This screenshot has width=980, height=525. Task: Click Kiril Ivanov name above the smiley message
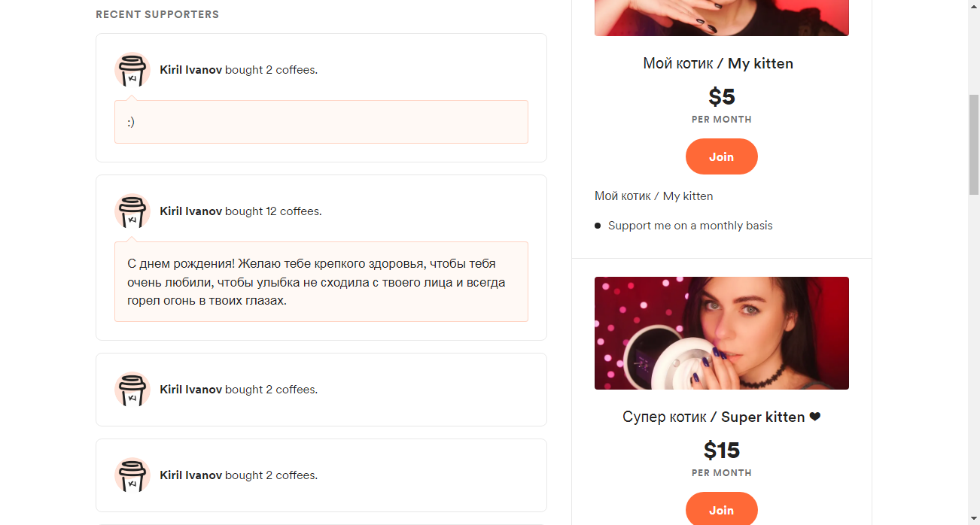tap(190, 70)
